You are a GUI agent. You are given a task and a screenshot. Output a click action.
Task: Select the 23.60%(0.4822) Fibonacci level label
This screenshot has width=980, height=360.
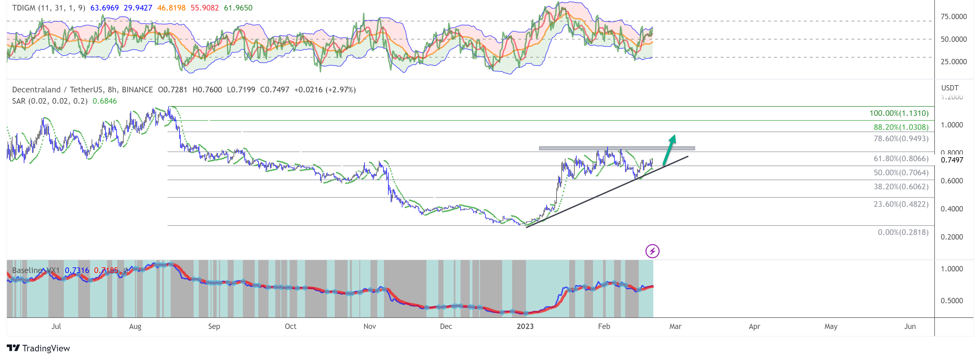(x=901, y=204)
